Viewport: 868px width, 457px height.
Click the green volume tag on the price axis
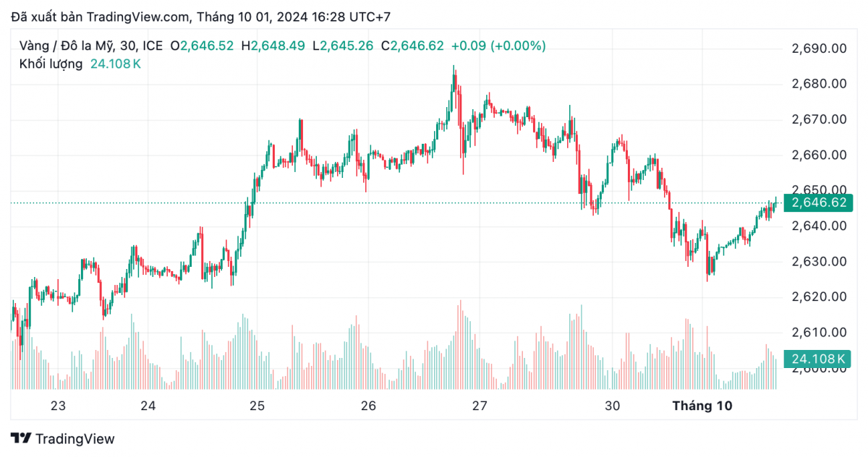pyautogui.click(x=819, y=359)
